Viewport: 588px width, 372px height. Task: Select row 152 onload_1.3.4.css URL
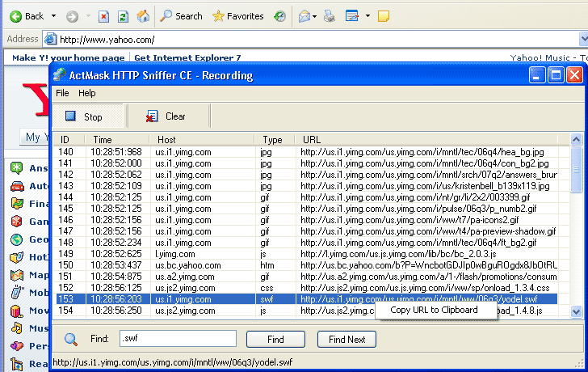(425, 288)
